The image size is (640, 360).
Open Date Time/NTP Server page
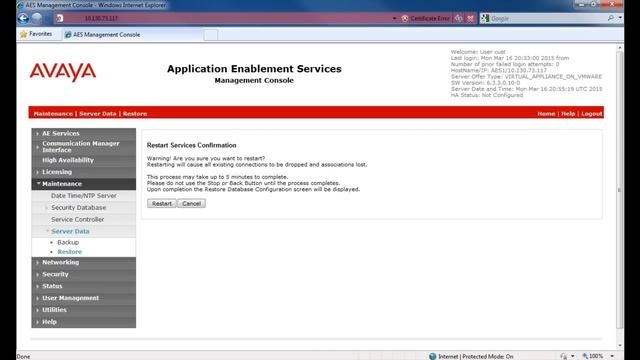coord(83,196)
